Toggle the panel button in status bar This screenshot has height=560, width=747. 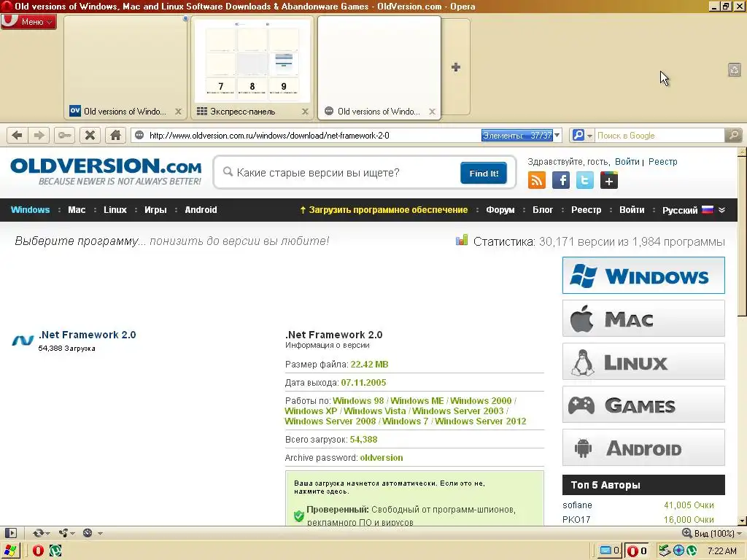tap(10, 533)
